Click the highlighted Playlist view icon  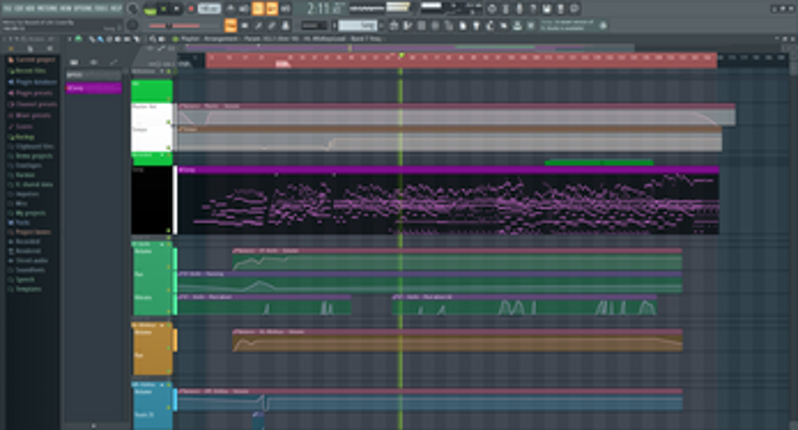pos(231,25)
